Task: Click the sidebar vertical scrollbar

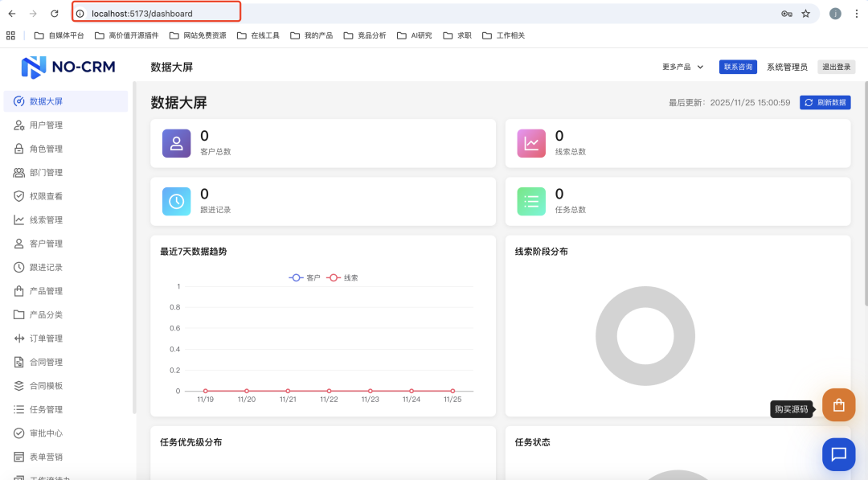Action: coord(134,248)
